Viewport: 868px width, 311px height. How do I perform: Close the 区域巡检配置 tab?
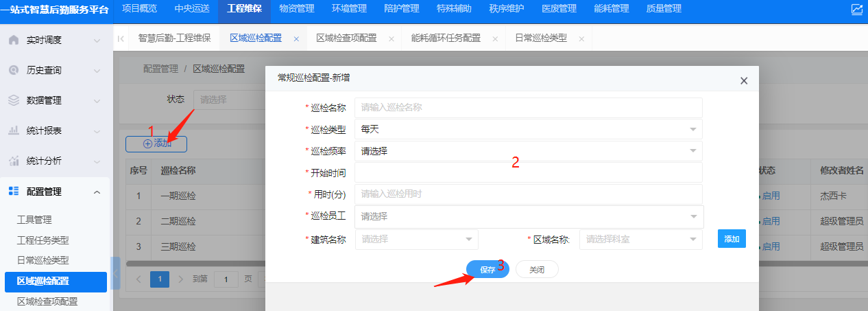[296, 39]
